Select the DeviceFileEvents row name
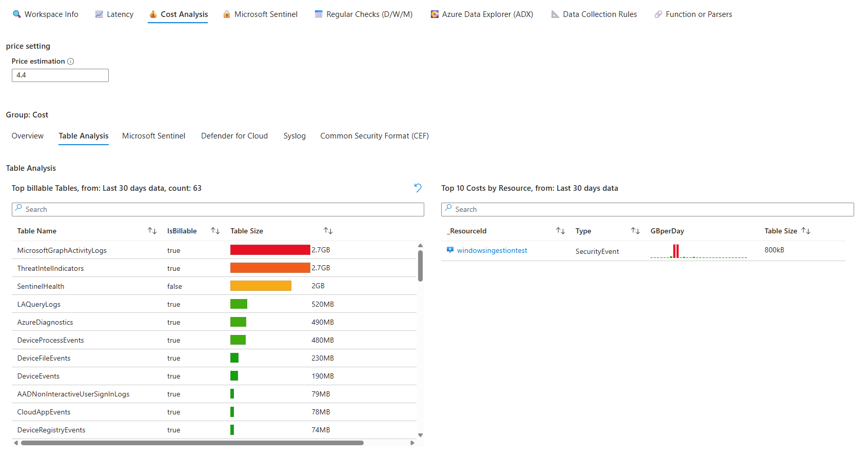This screenshot has width=868, height=457. (x=44, y=359)
